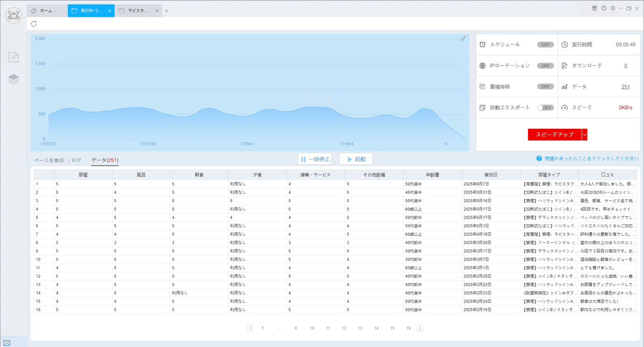Click the 接客・サービス column header

point(316,175)
